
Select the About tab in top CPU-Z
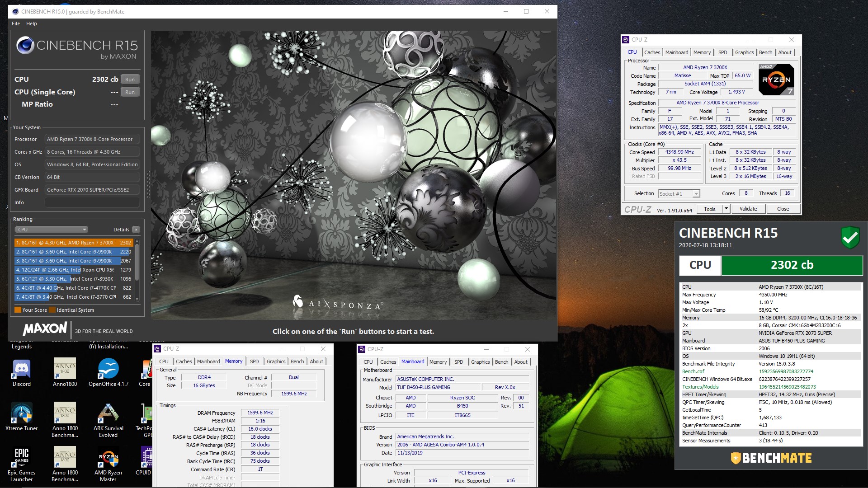[785, 52]
